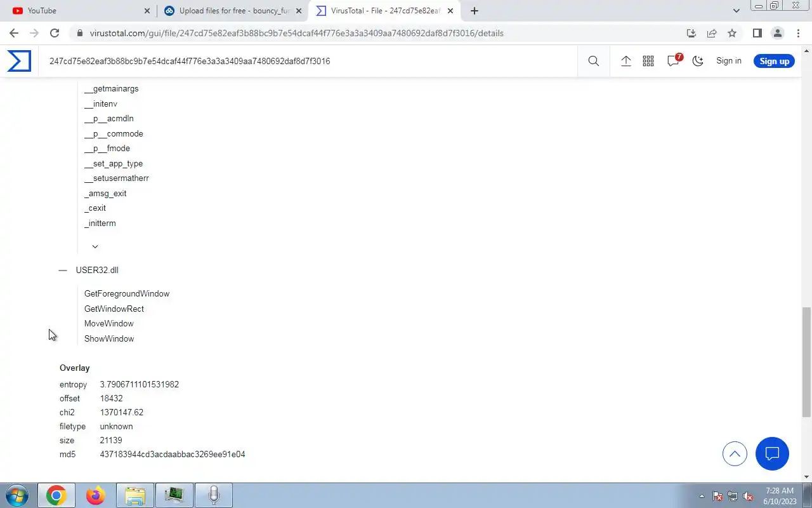Open the microphone app in taskbar

point(214,495)
